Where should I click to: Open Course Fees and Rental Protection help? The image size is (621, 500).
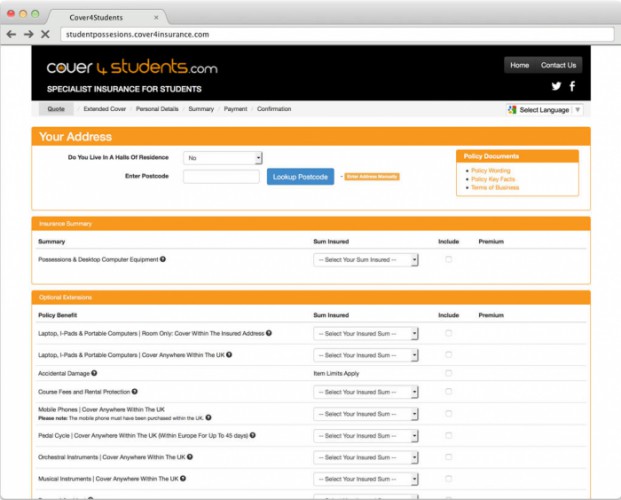tap(135, 391)
